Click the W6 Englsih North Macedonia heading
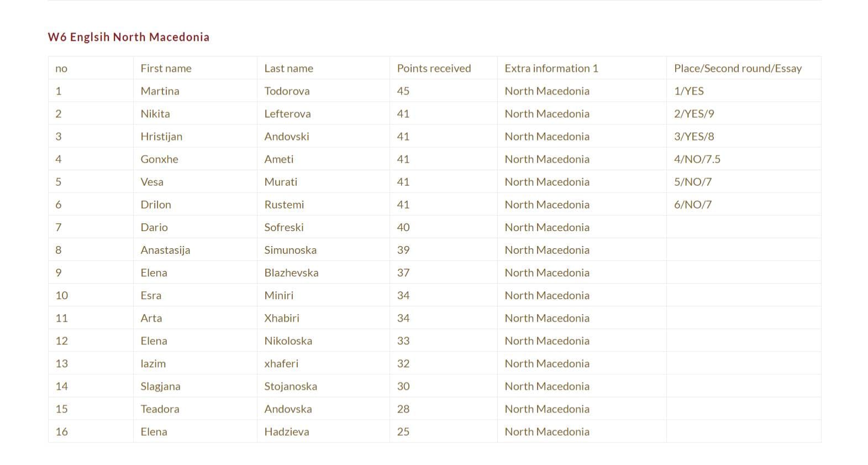The height and width of the screenshot is (465, 868). click(128, 37)
